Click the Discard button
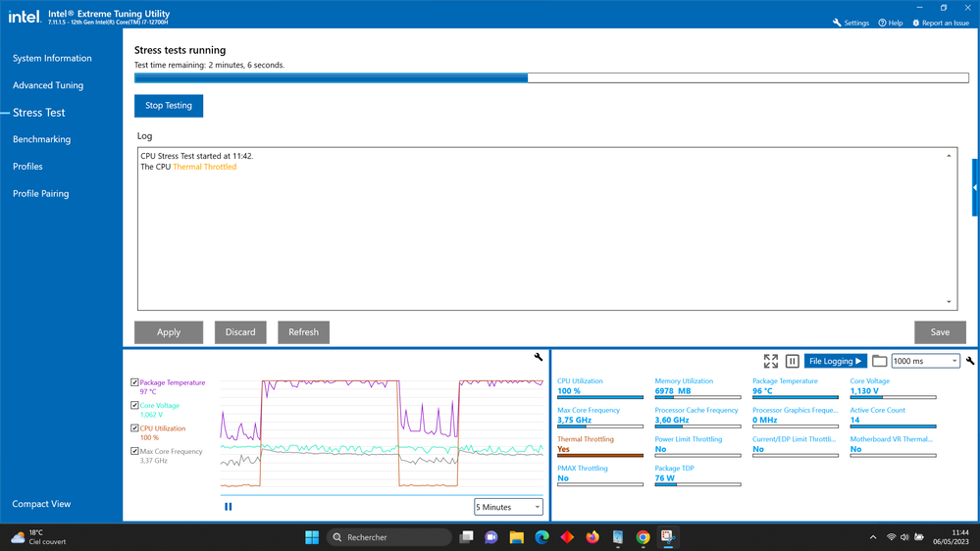The width and height of the screenshot is (980, 551). (240, 332)
